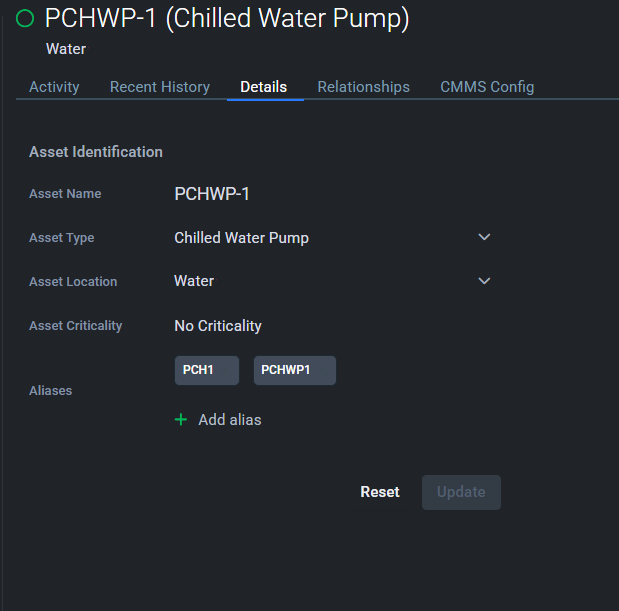Click the PCHWP-1 (Chilled Water Pump) title
Viewport: 619px width, 611px height.
tap(227, 19)
